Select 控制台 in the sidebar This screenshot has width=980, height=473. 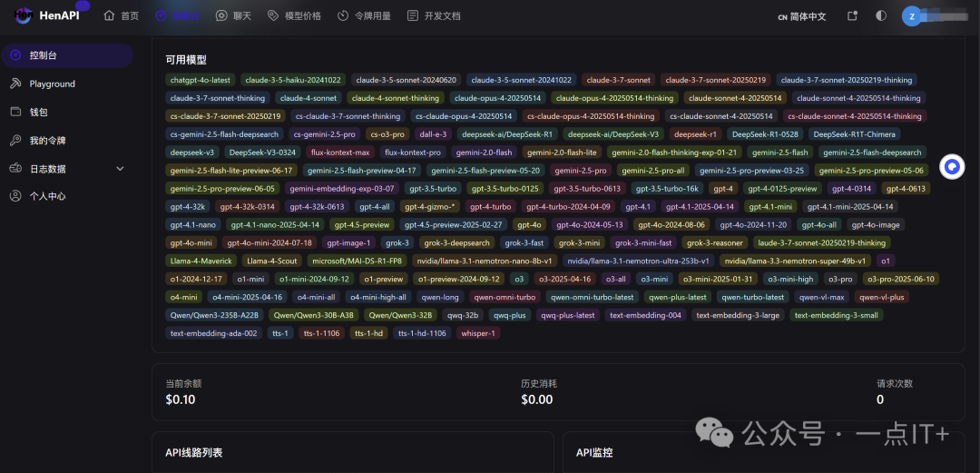67,55
